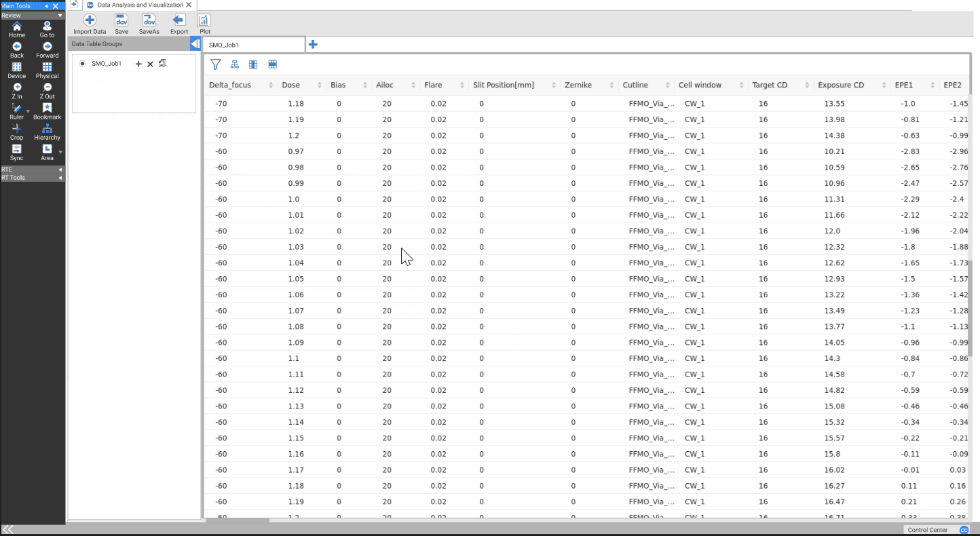
Task: Click the Bookmark tool icon
Action: click(x=47, y=109)
